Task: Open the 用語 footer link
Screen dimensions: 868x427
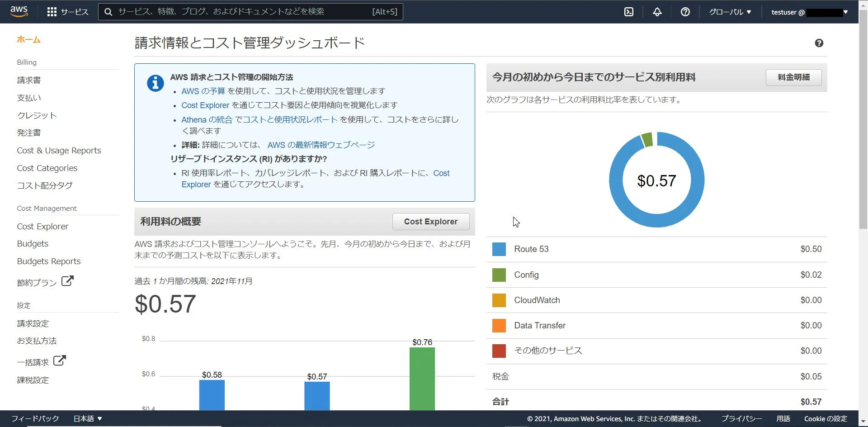Action: (783, 419)
